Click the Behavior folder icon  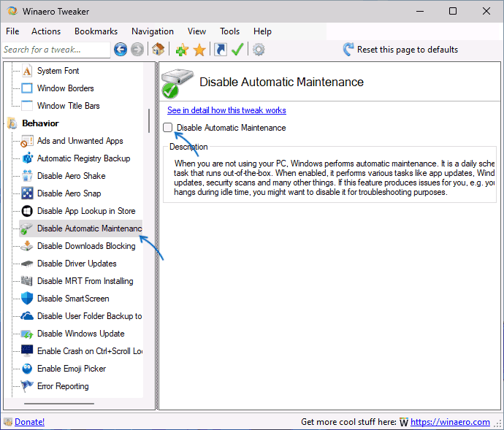12,123
